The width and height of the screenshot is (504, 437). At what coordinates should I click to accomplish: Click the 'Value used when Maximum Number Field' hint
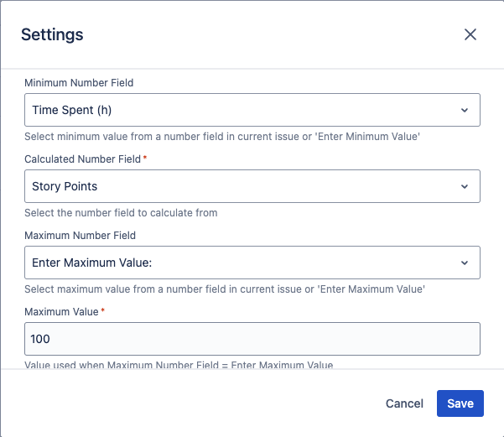(179, 365)
